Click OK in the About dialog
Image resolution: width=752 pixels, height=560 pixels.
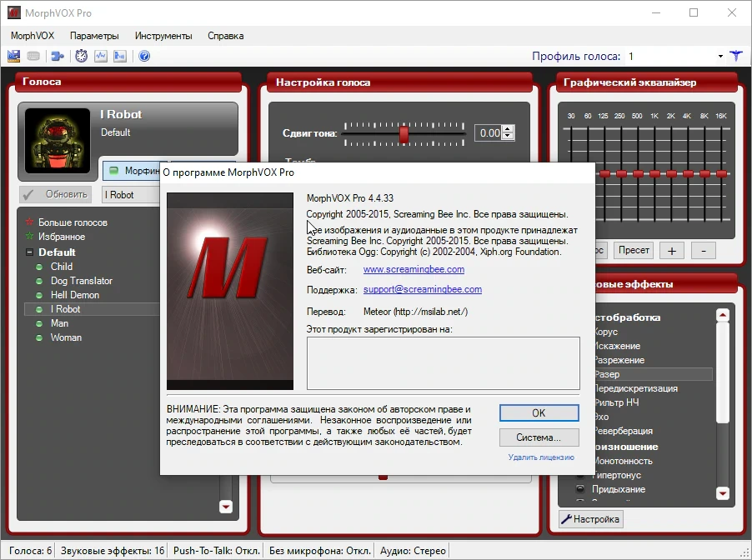(x=539, y=412)
